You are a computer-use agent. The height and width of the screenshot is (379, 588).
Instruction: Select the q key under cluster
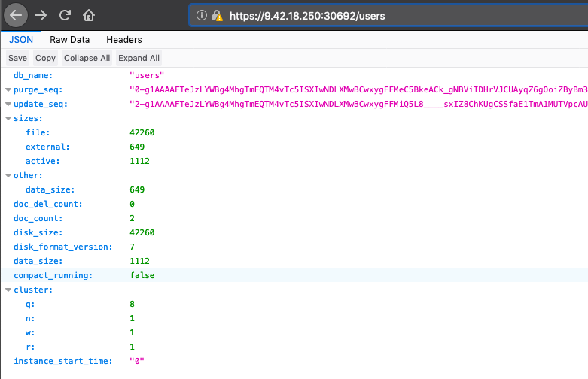[30, 304]
